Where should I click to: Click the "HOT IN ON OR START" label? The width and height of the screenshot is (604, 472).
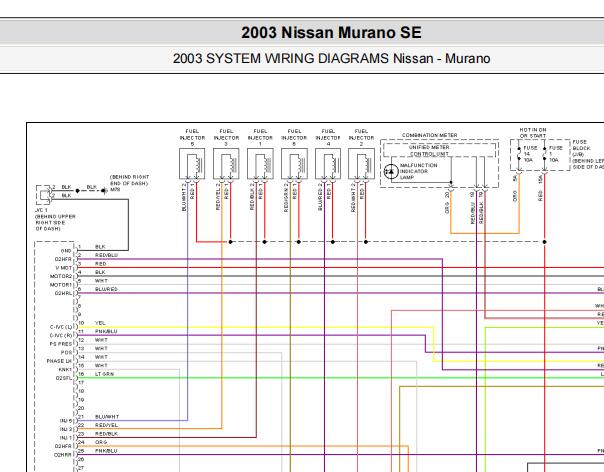533,133
